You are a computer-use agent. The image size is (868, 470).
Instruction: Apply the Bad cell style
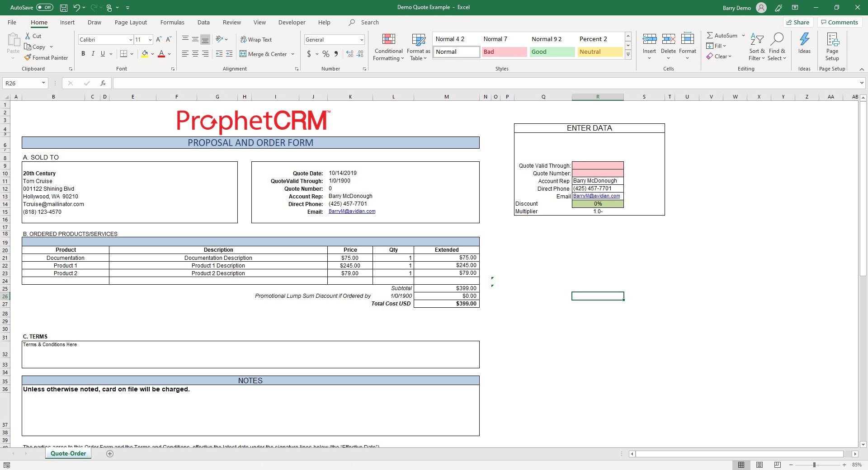click(504, 52)
